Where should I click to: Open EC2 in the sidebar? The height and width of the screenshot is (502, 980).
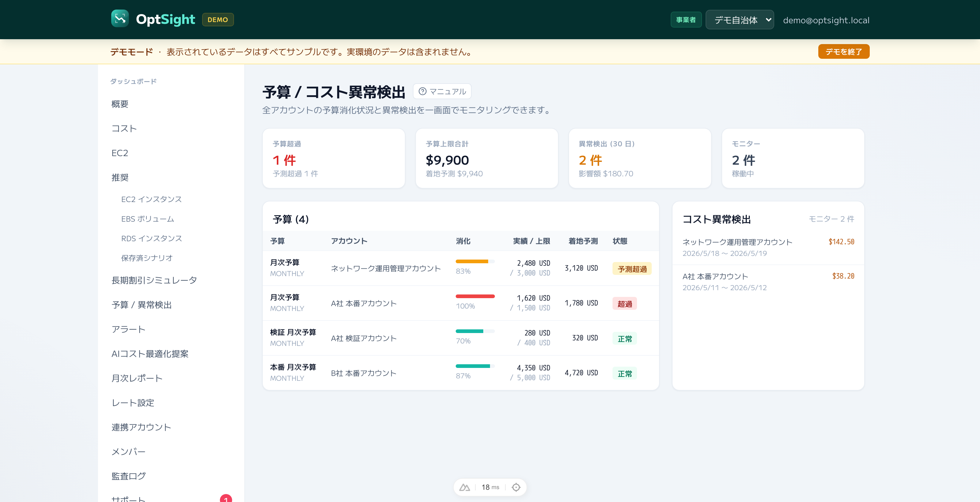(x=119, y=153)
